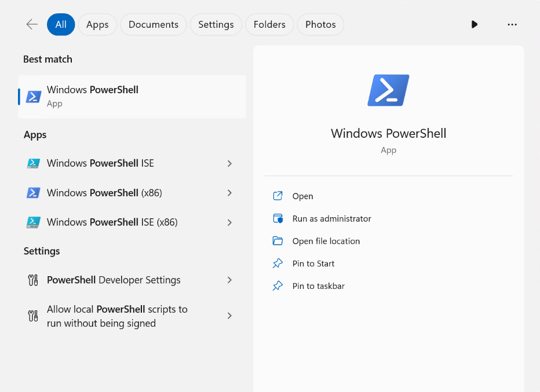Click the Windows PowerShell title in details pane
The width and height of the screenshot is (540, 392).
(388, 134)
